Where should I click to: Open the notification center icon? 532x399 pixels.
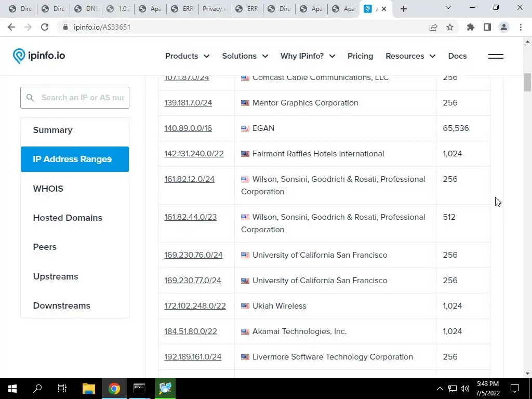pos(515,389)
